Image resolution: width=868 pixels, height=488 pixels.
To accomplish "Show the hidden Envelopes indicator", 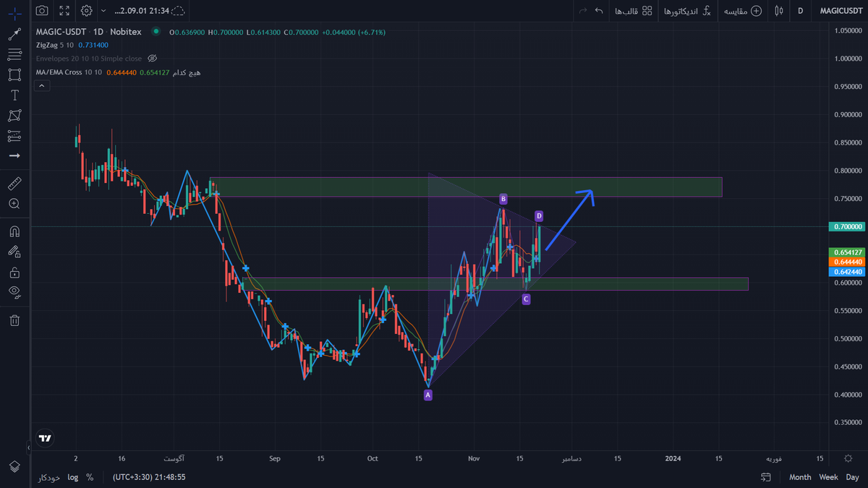I will tap(152, 59).
